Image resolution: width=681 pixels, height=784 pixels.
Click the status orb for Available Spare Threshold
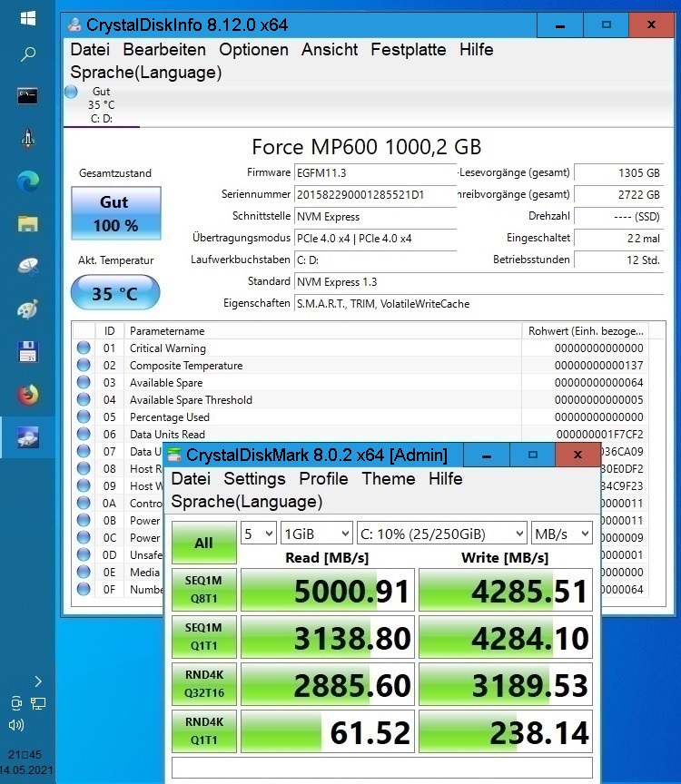(x=84, y=399)
